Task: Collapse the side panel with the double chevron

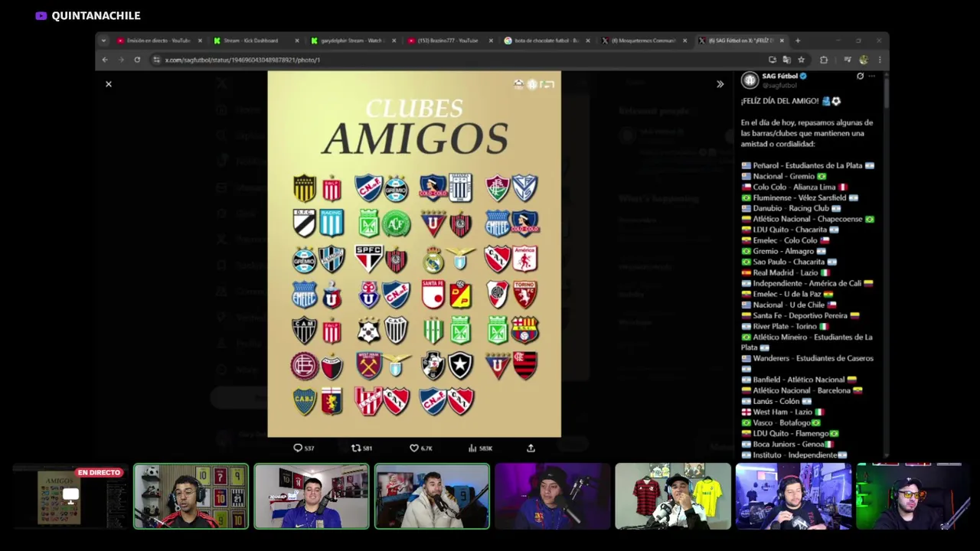Action: pyautogui.click(x=720, y=84)
